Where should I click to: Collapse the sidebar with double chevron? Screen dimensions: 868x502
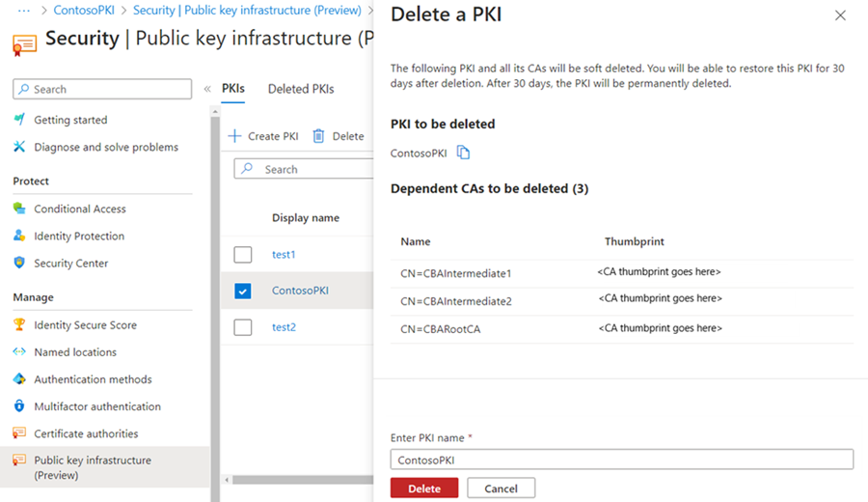[207, 89]
